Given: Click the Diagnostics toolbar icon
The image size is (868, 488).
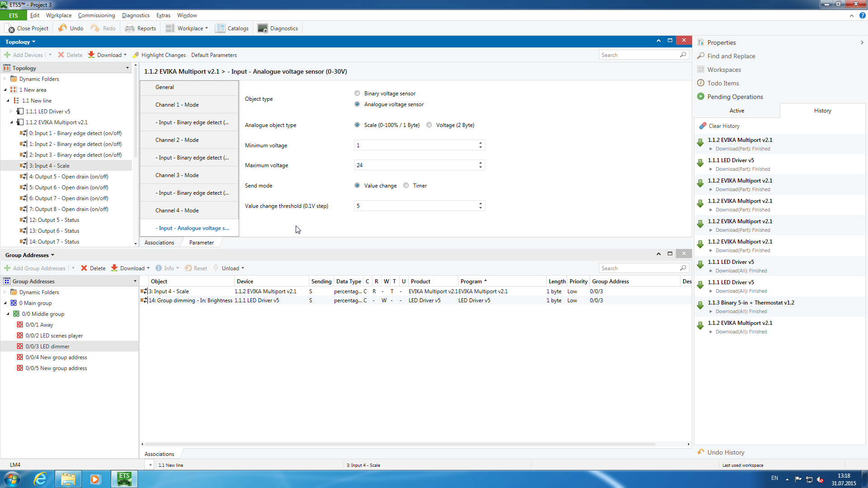Looking at the screenshot, I should pos(263,28).
